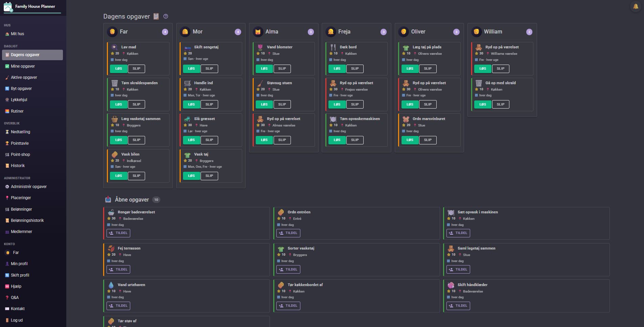The width and height of the screenshot is (644, 327).
Task: Click the Family House Planner logo icon
Action: coord(8,7)
